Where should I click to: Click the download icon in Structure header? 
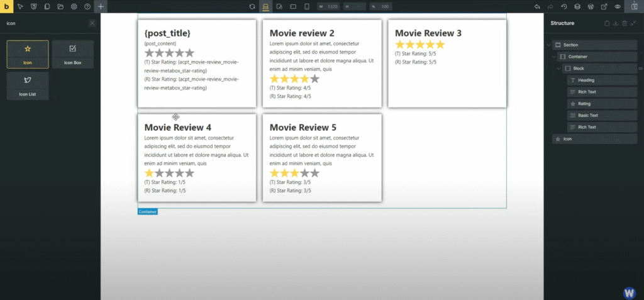616,23
